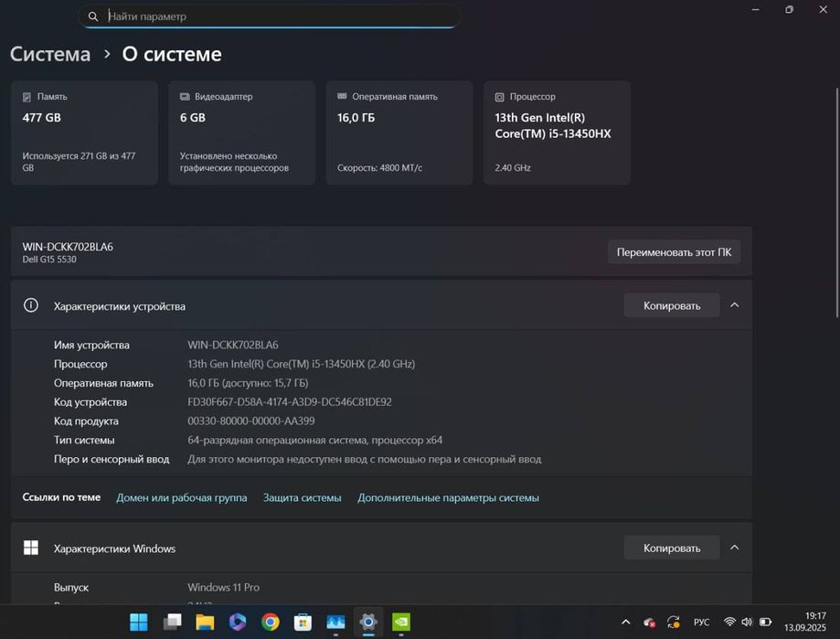
Task: Click the 'Dell G15 5530' model text
Action: [49, 260]
